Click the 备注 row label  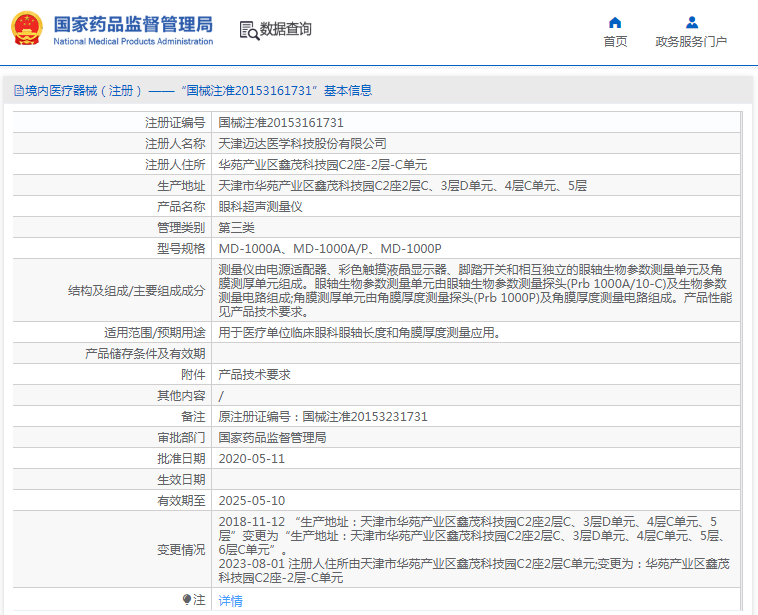pos(193,417)
